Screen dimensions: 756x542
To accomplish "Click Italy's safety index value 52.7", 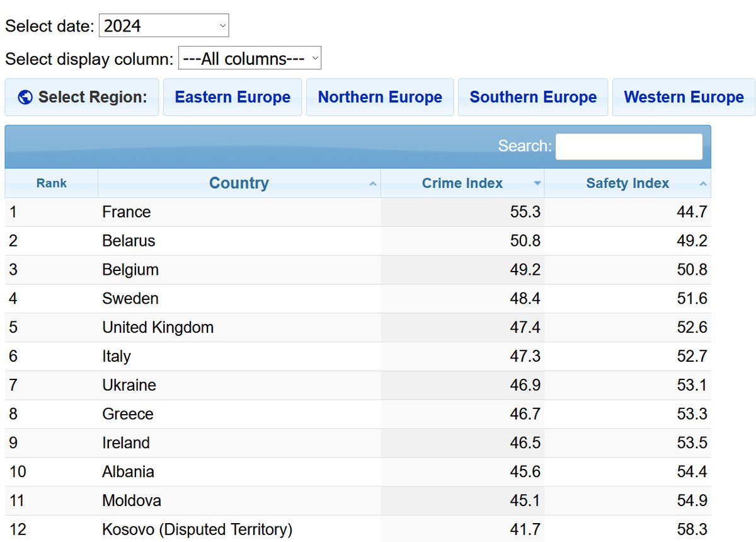I will click(x=692, y=357).
